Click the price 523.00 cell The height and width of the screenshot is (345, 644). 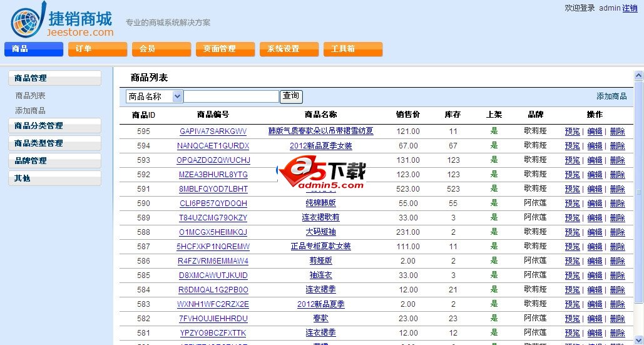click(408, 189)
